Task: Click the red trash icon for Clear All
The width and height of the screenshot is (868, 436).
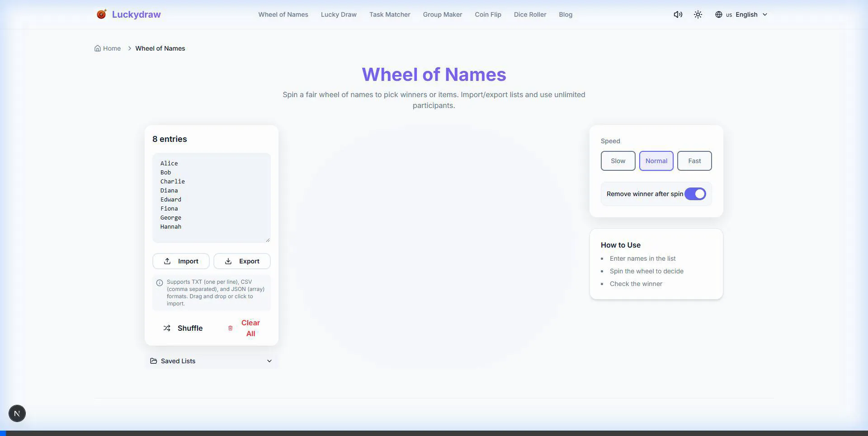Action: tap(230, 328)
